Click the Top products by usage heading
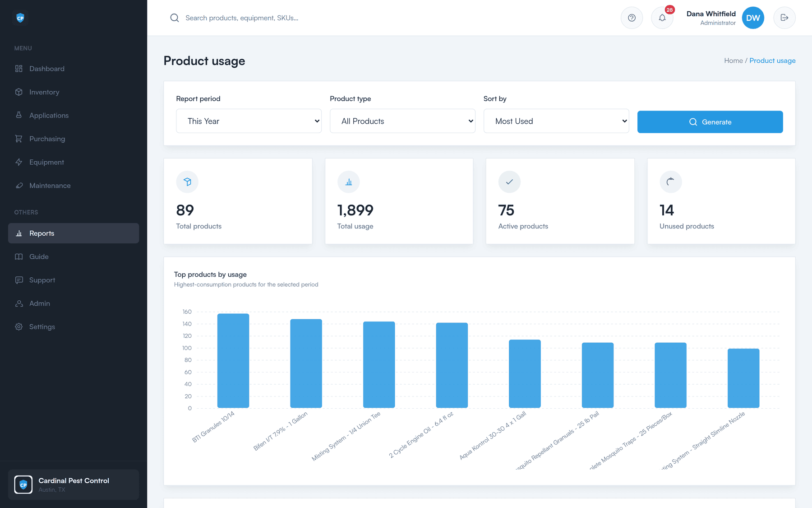This screenshot has height=508, width=812. pyautogui.click(x=210, y=275)
